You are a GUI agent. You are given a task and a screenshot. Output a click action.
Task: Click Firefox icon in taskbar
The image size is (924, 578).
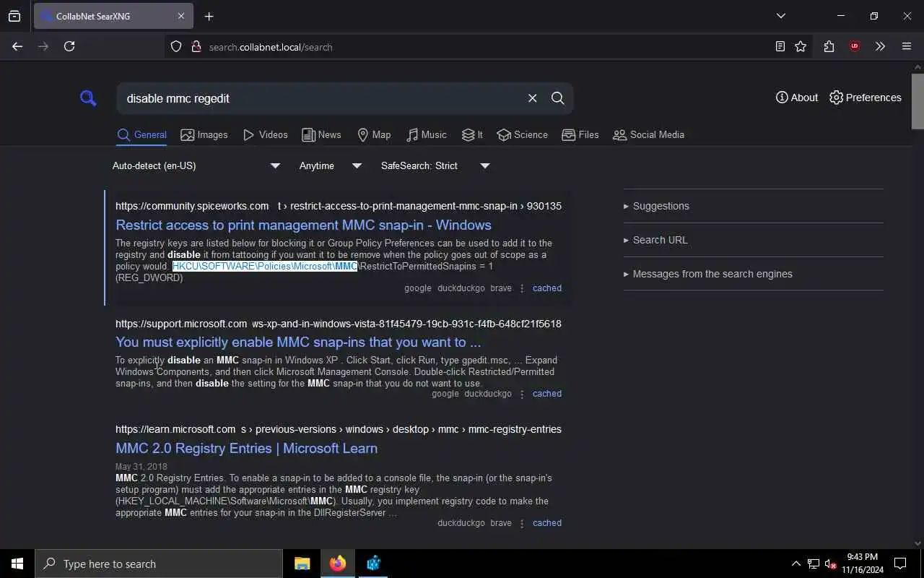(x=337, y=564)
